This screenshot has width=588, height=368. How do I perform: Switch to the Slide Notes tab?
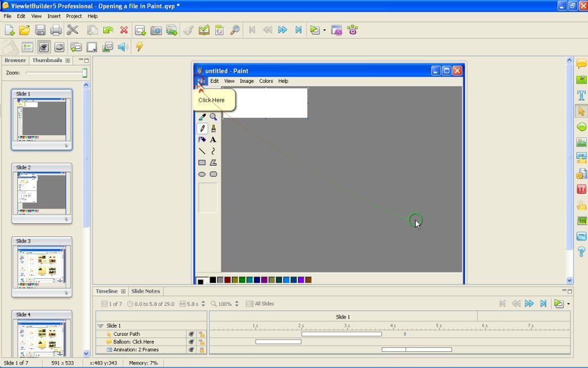145,291
